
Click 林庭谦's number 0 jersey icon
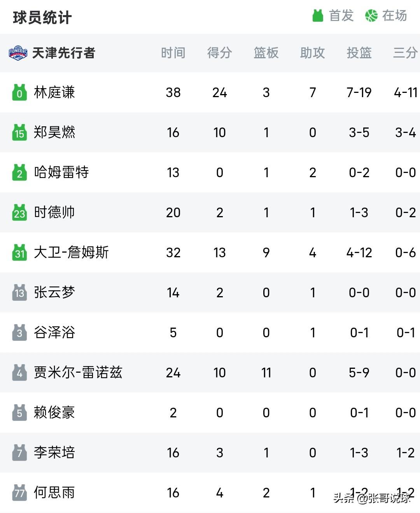click(x=19, y=92)
